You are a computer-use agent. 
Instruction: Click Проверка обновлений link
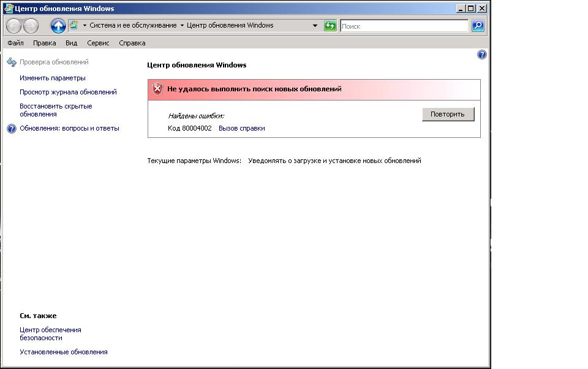coord(54,62)
